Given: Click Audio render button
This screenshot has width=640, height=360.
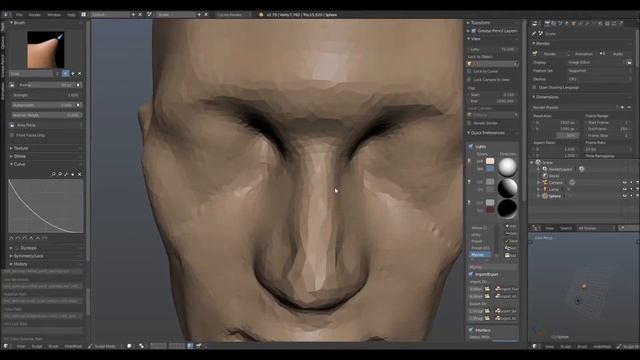Looking at the screenshot, I should pyautogui.click(x=616, y=53).
